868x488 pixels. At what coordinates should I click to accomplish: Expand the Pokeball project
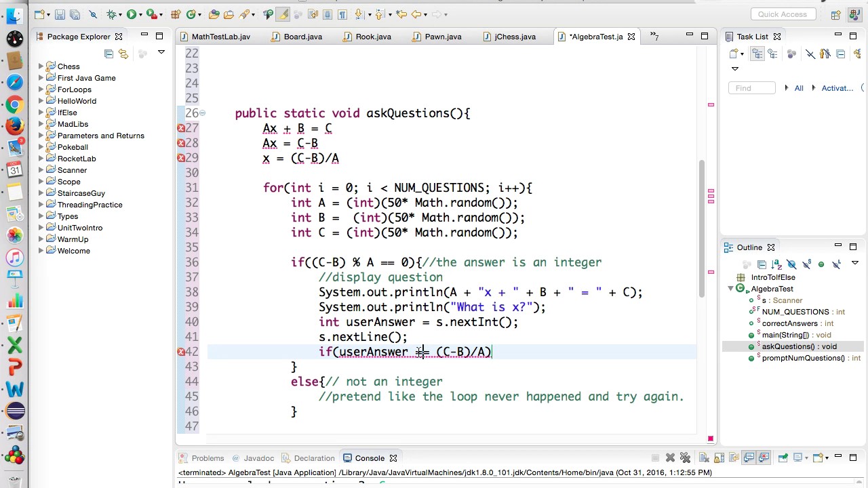coord(41,147)
